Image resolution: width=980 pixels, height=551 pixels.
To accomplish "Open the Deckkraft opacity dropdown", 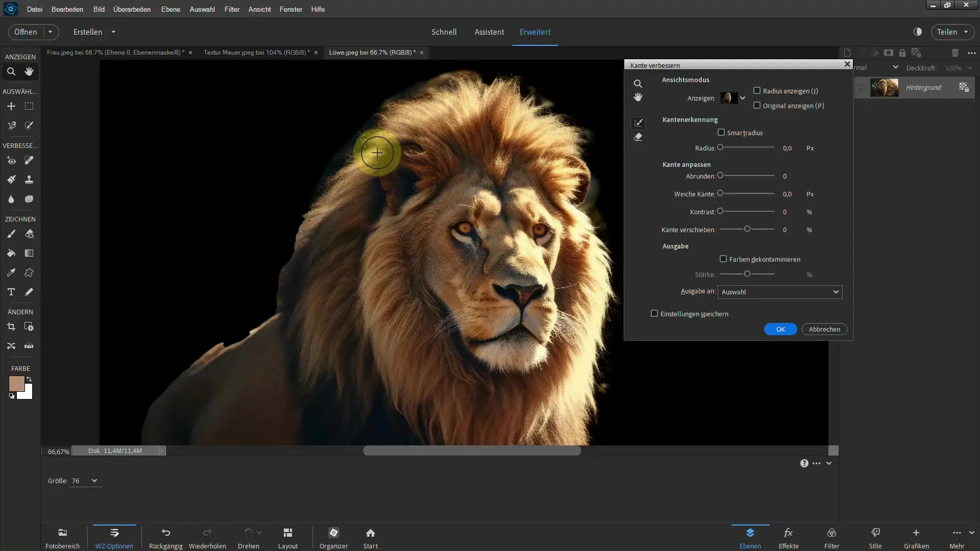I will (970, 68).
